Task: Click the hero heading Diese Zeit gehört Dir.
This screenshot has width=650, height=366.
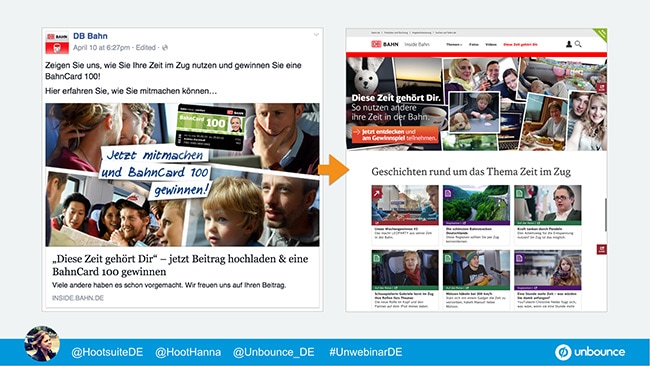Action: [x=396, y=98]
